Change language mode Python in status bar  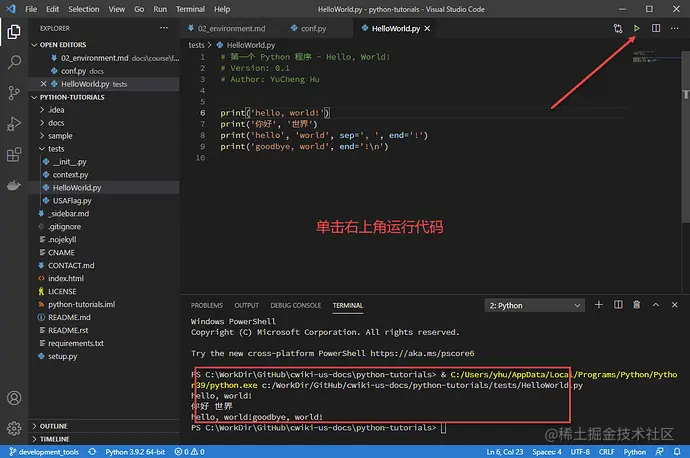pos(635,451)
